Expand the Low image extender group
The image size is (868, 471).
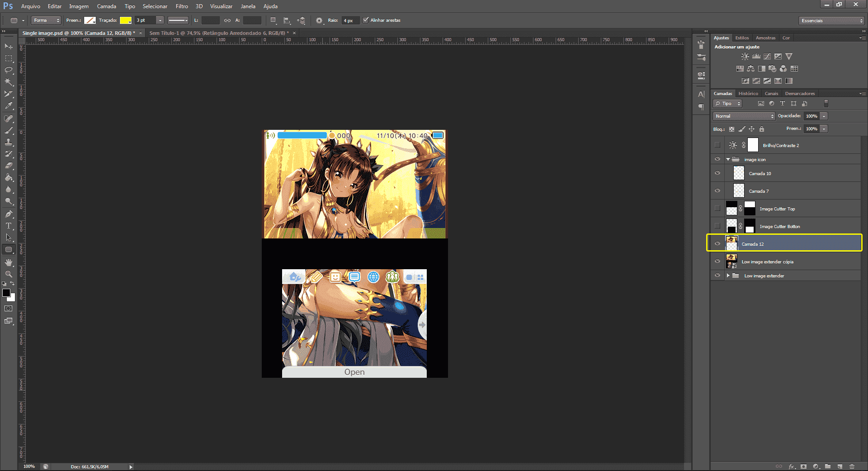tap(728, 276)
